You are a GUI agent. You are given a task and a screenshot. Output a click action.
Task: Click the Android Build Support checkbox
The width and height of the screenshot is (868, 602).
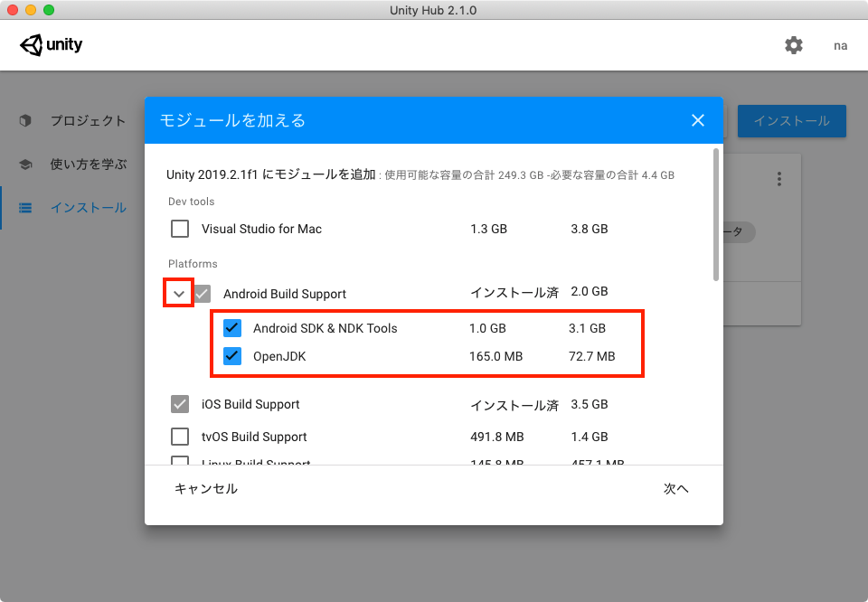[x=202, y=294]
